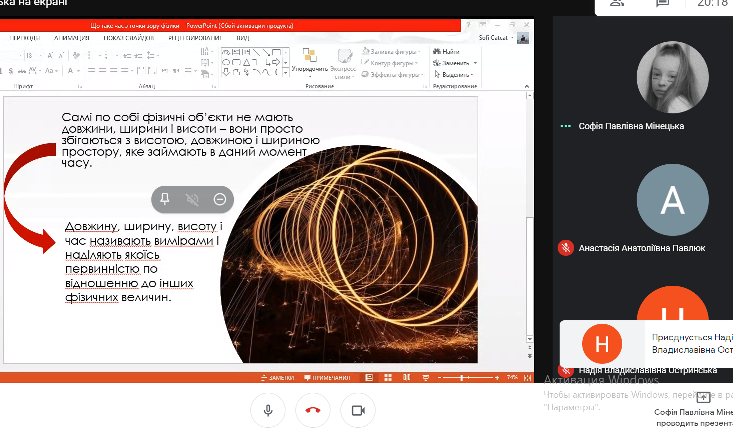Click Анастасія Анатоліївна Павлюк's avatar tile
Viewport: 733px width, 431px height.
coord(672,200)
